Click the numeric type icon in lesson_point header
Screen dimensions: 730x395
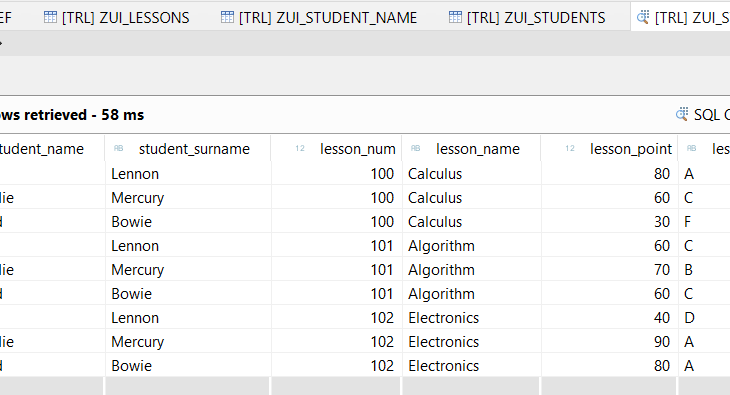[x=570, y=148]
